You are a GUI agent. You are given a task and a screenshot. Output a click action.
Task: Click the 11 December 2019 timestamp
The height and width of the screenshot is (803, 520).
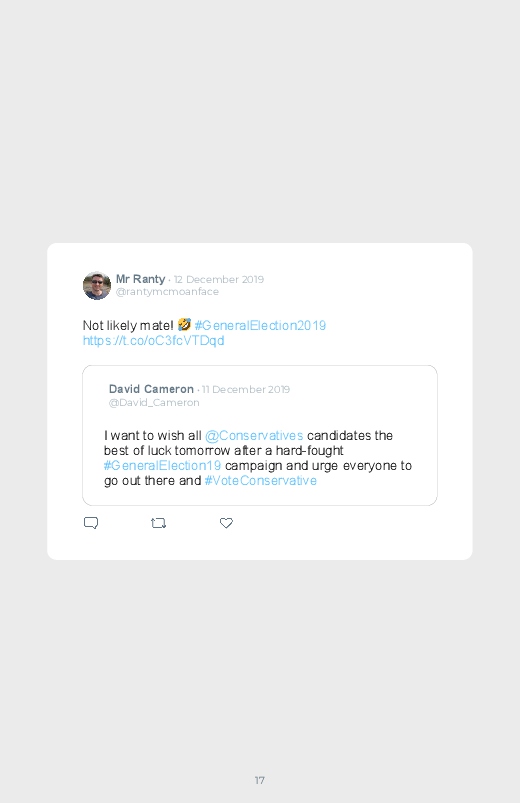(x=246, y=389)
